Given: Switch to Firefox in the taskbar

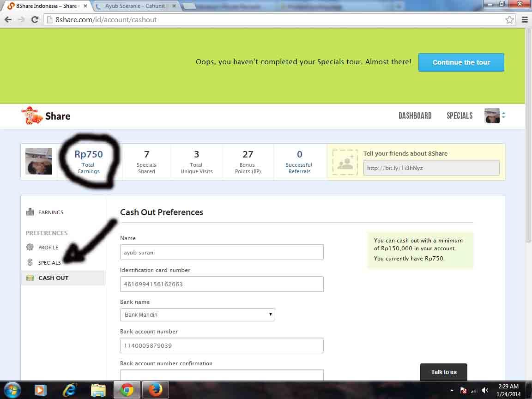Looking at the screenshot, I should coord(155,390).
